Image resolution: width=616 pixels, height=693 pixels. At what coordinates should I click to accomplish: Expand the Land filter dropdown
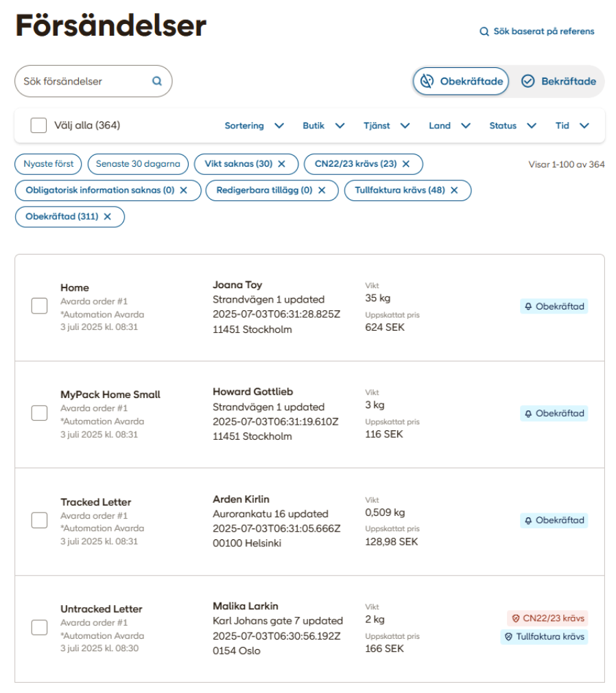449,126
